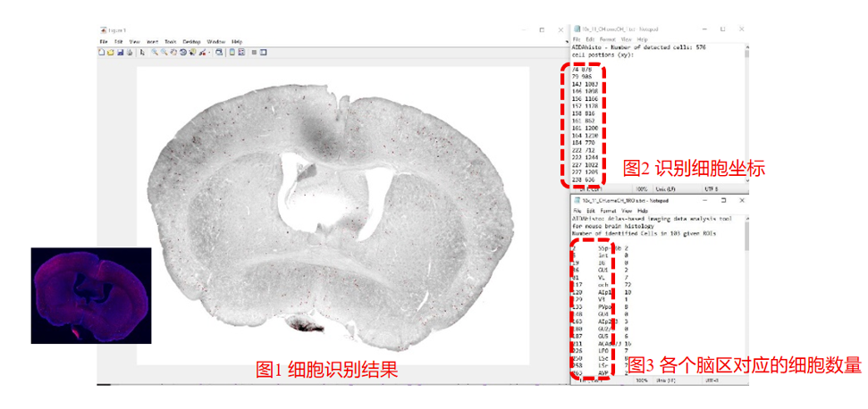
Task: Click Save Figure icon in Figure 1 toolbar
Action: (120, 53)
